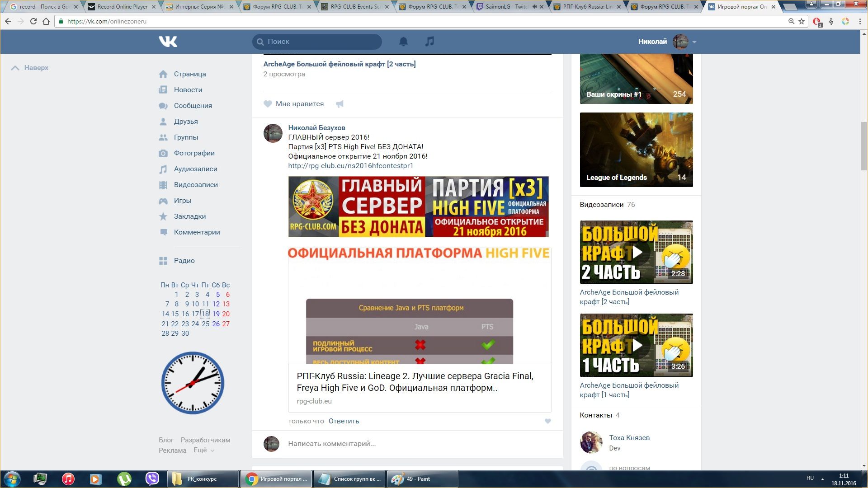This screenshot has width=868, height=488.
Task: Open Игры in the left sidebar
Action: pos(182,201)
